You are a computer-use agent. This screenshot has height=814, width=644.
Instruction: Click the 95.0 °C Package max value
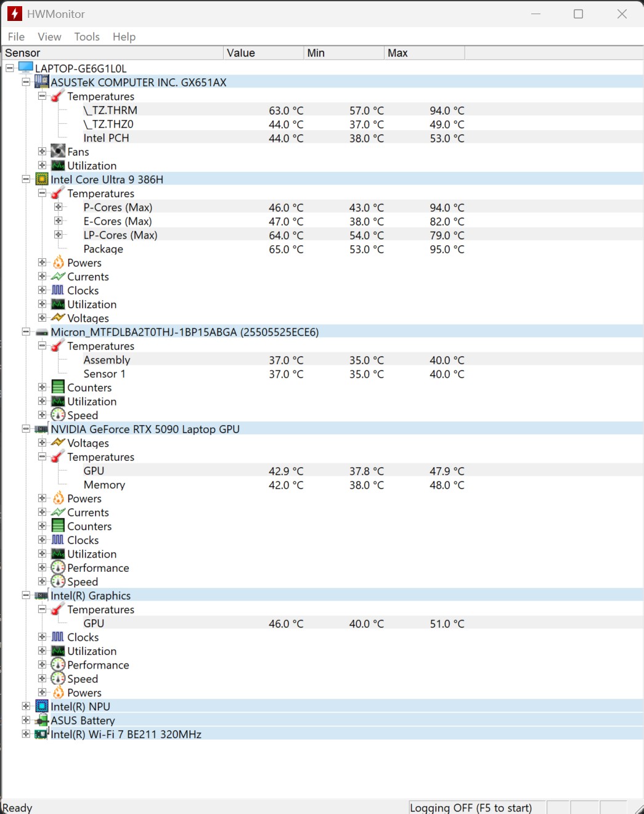(x=447, y=250)
